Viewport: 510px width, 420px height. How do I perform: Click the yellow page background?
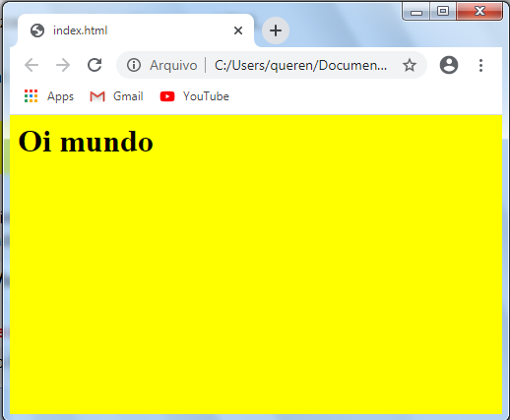pos(256,278)
